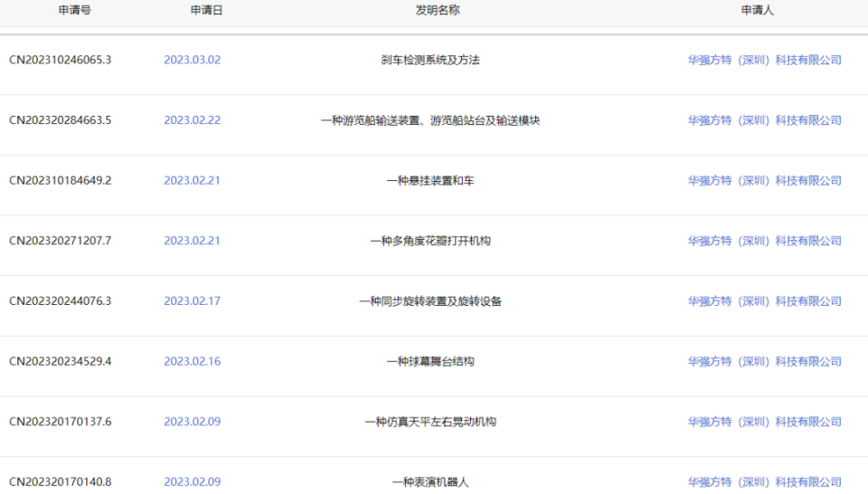Image resolution: width=868 pixels, height=494 pixels.
Task: Open applicant link in 一种球幕舞台结构 row
Action: 765,362
